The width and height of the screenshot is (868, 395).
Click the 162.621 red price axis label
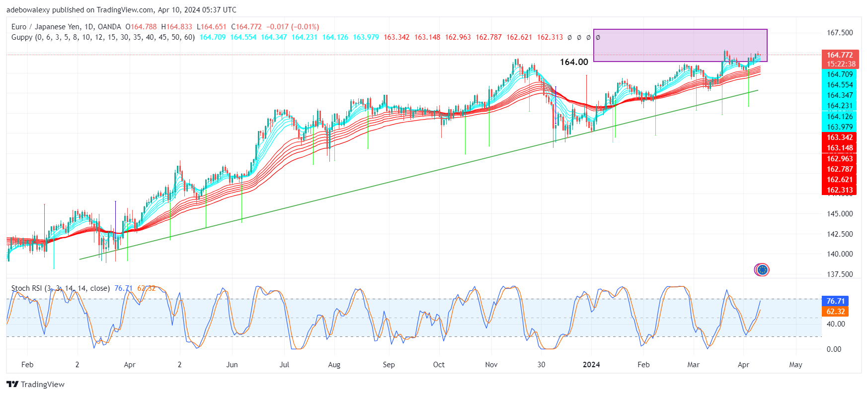pyautogui.click(x=839, y=180)
